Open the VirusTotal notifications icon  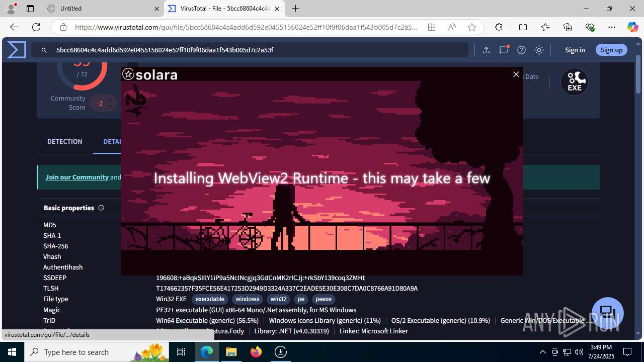[504, 50]
